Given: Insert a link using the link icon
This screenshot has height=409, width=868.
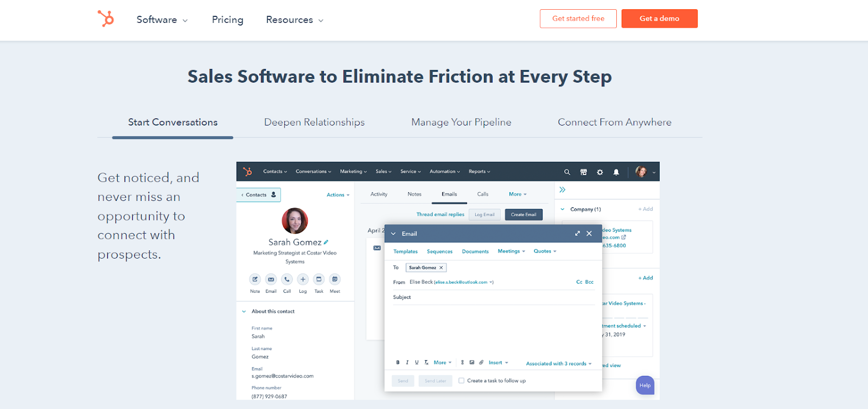Looking at the screenshot, I should click(462, 362).
